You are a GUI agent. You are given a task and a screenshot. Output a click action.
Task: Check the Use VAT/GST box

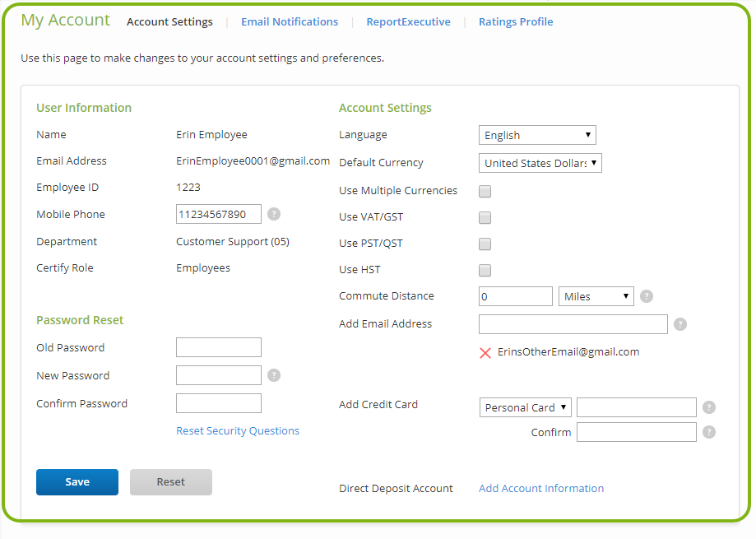[485, 217]
